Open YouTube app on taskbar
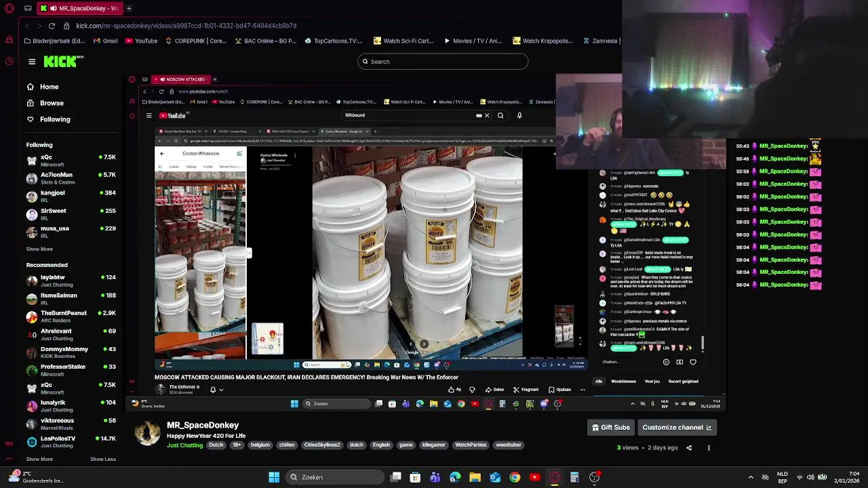This screenshot has height=488, width=868. 534,477
